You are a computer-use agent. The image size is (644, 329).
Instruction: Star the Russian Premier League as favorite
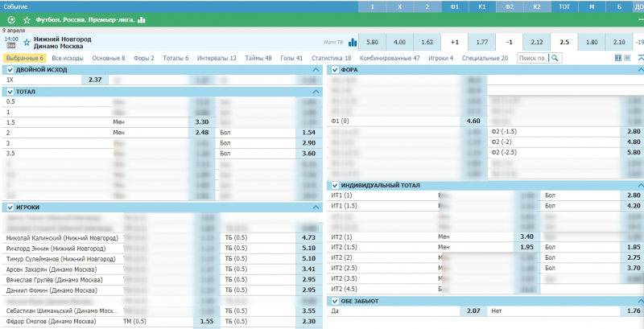(x=27, y=19)
